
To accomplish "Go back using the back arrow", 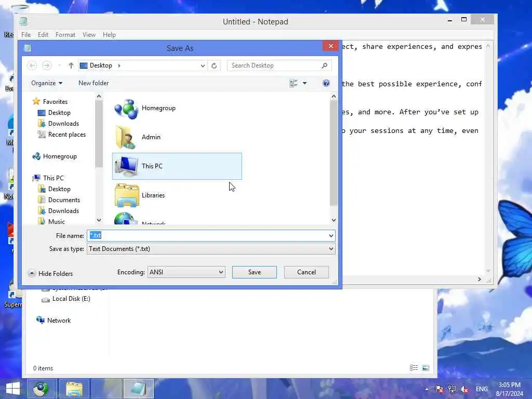I will (x=32, y=65).
